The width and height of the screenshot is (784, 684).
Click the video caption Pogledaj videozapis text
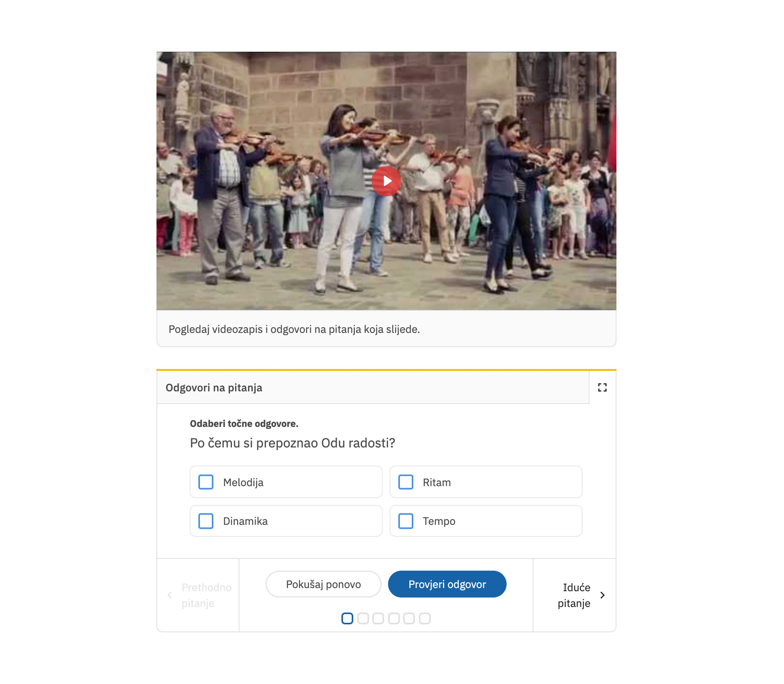(x=294, y=329)
